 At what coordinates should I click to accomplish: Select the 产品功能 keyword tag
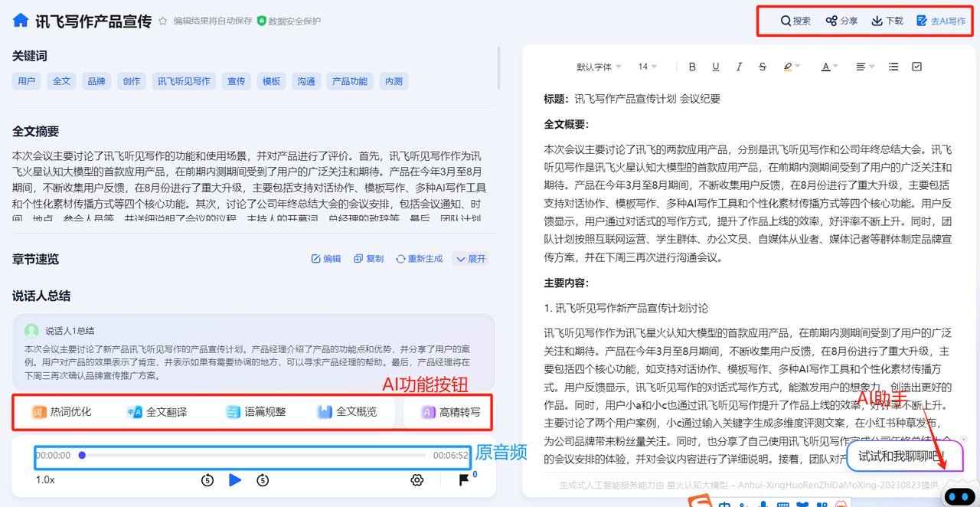tap(350, 81)
